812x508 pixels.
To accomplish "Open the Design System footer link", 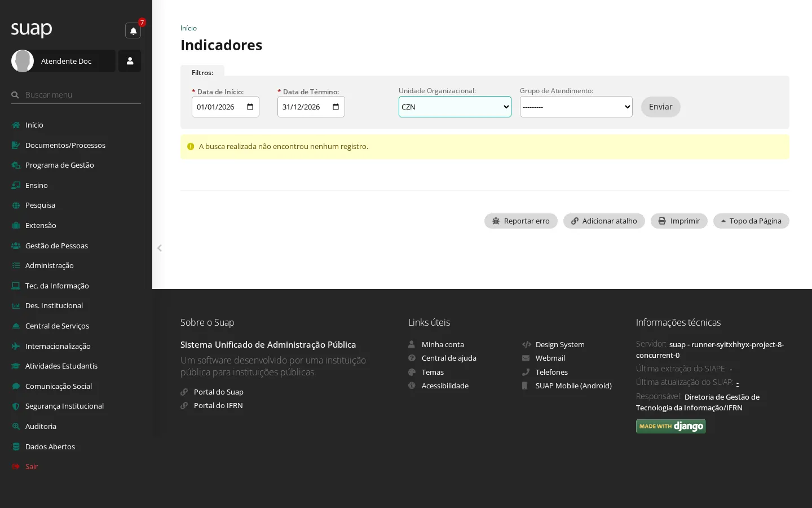I will [560, 344].
